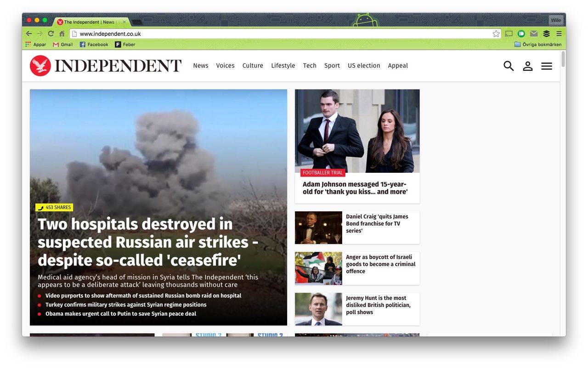Click the reload page button
This screenshot has width=588, height=368.
point(51,34)
